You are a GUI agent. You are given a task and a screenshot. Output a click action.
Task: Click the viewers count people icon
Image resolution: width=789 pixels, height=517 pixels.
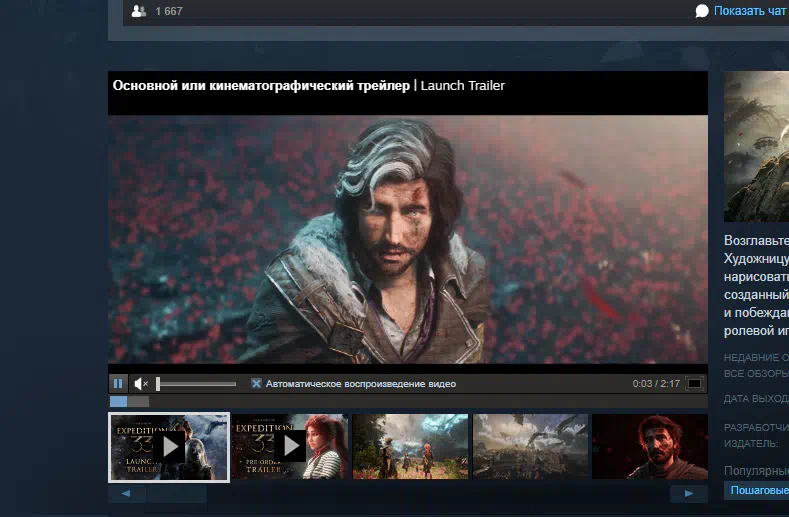(x=138, y=11)
